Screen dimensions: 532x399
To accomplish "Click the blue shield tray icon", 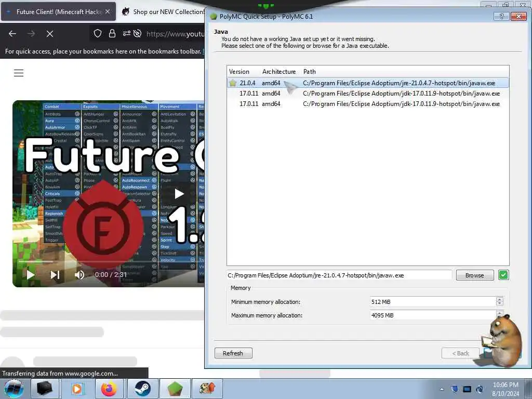I will pyautogui.click(x=455, y=389).
